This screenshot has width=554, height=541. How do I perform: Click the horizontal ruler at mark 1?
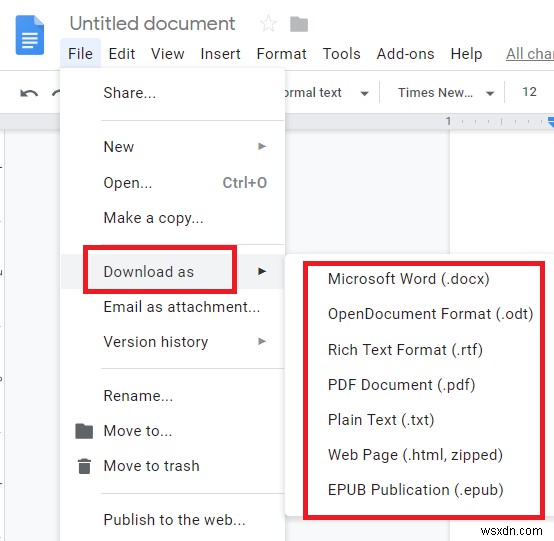[448, 121]
